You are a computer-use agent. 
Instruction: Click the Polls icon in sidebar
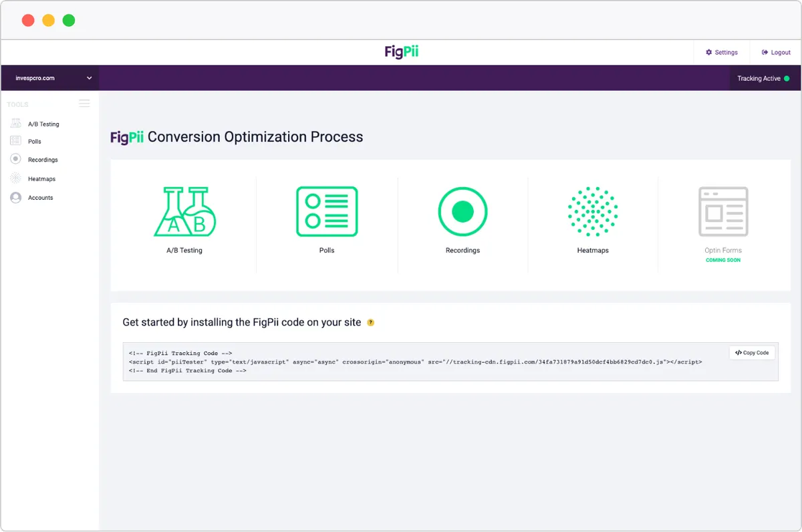(x=15, y=141)
